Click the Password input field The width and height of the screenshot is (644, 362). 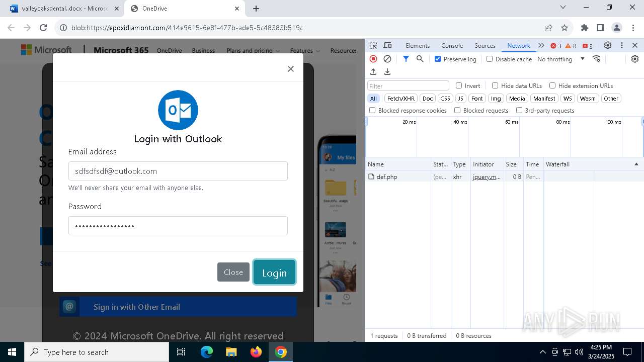click(178, 226)
